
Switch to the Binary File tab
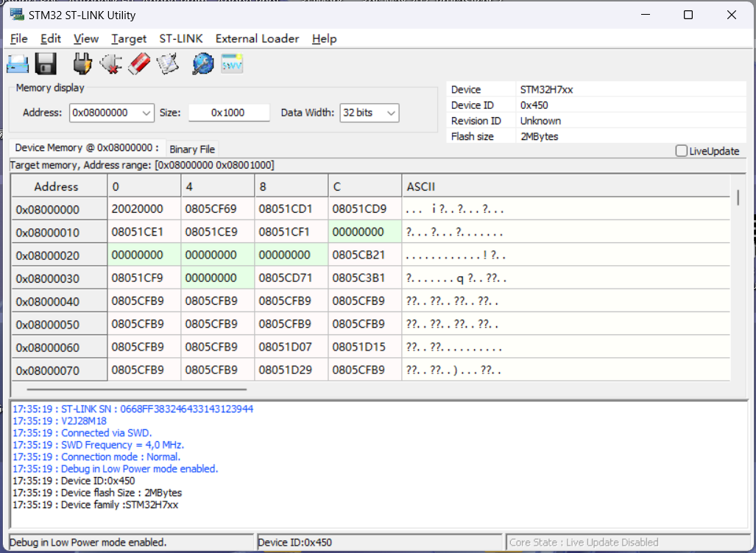point(192,149)
